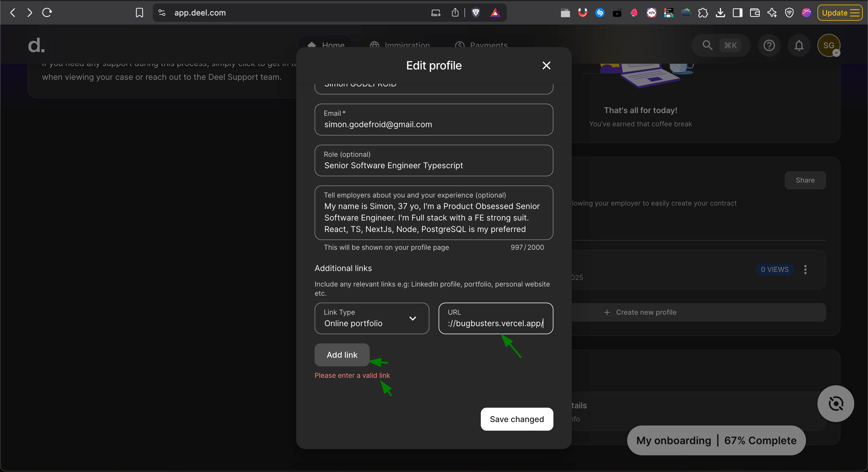The image size is (868, 472).
Task: Open the help question mark icon
Action: pyautogui.click(x=769, y=45)
